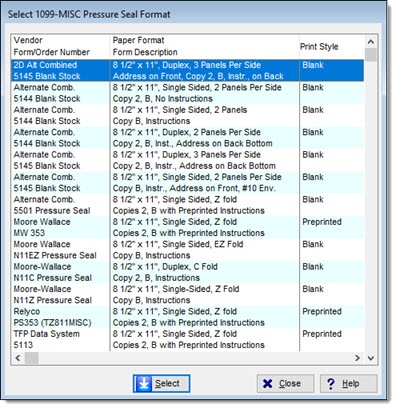This screenshot has height=408, width=396.
Task: Select row 'Copy B, Instr., Address on Front, #10 Env.'
Action: point(188,182)
